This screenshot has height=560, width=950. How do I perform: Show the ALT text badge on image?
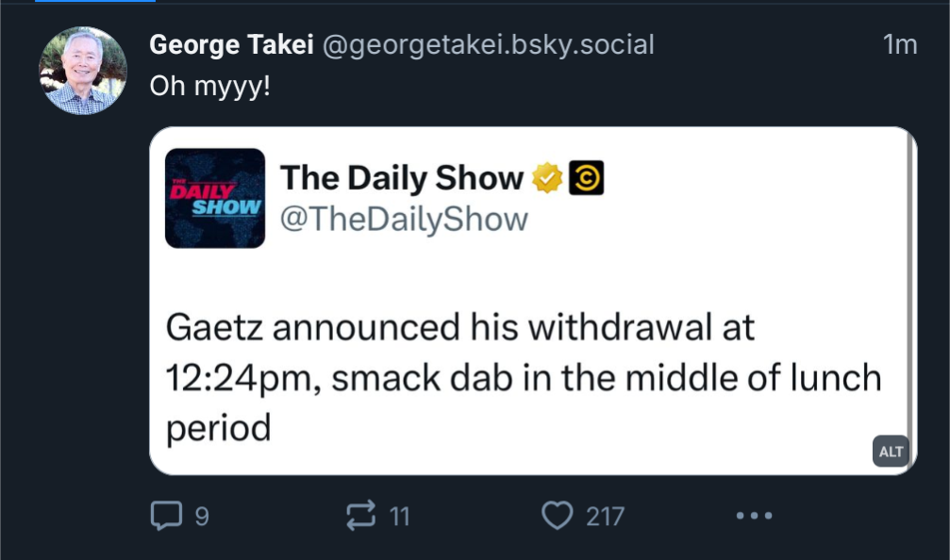[891, 452]
